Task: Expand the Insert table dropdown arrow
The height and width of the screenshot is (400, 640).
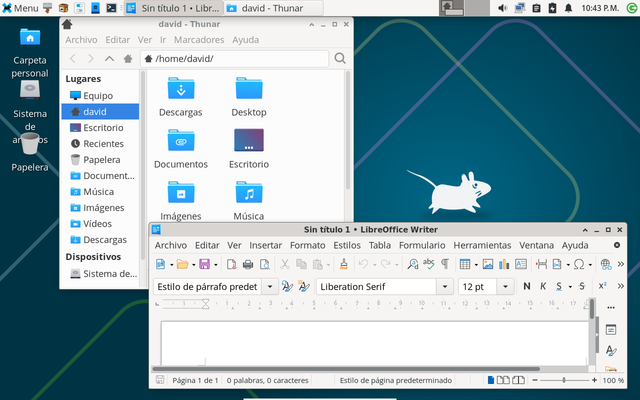Action: tap(476, 265)
